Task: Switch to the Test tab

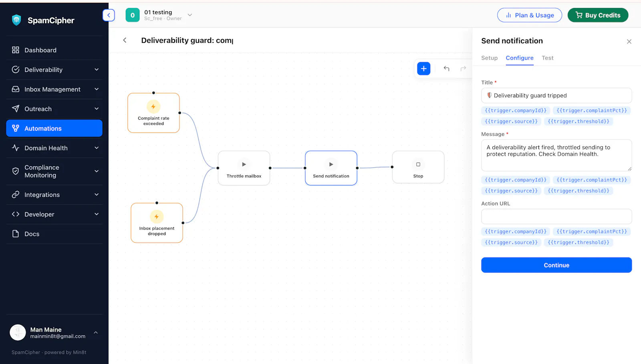Action: coord(547,58)
